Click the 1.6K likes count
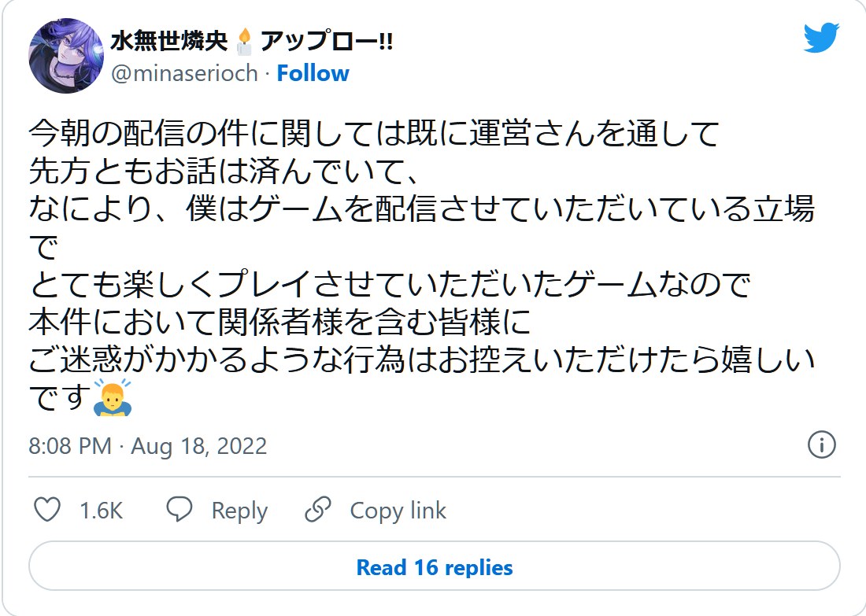Screen dimensions: 866x616 click(x=102, y=511)
